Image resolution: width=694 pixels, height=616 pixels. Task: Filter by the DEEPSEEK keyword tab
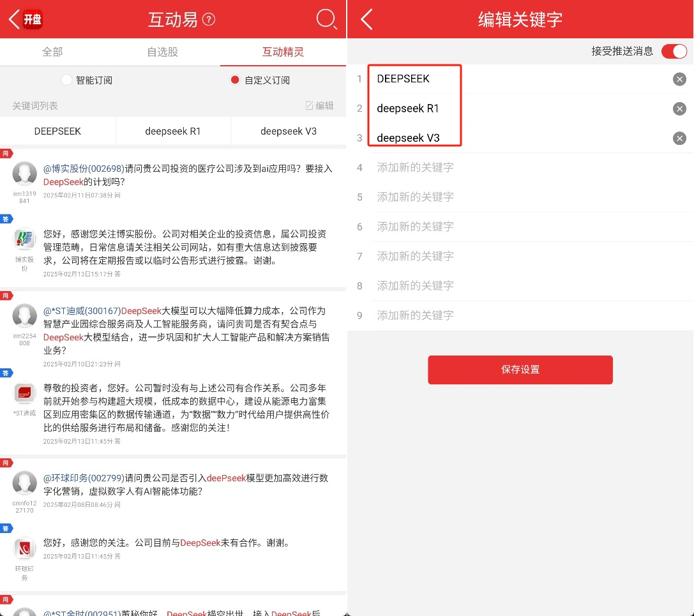click(57, 131)
